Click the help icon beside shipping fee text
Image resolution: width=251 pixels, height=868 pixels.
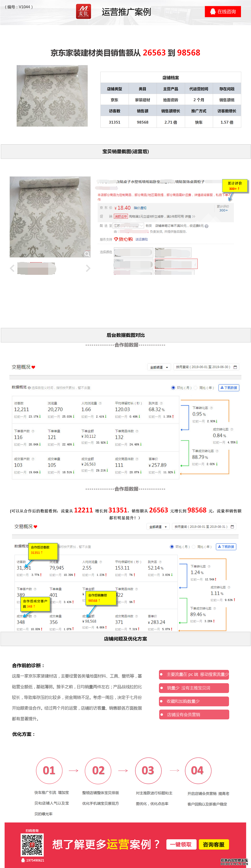(207, 226)
